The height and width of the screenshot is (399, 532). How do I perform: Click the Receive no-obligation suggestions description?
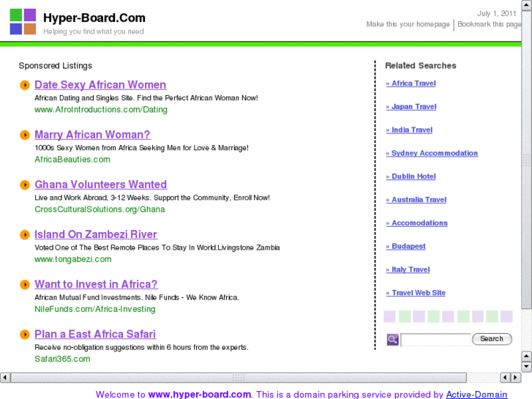coord(141,348)
